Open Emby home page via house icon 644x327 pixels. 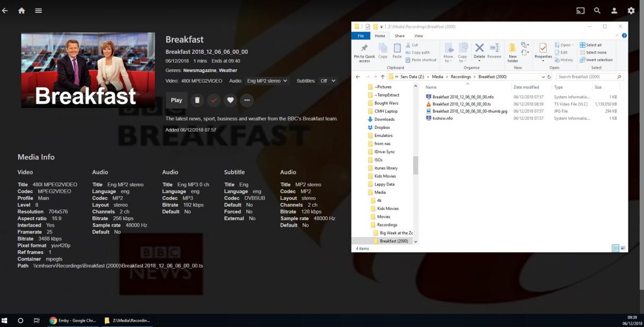[x=21, y=10]
